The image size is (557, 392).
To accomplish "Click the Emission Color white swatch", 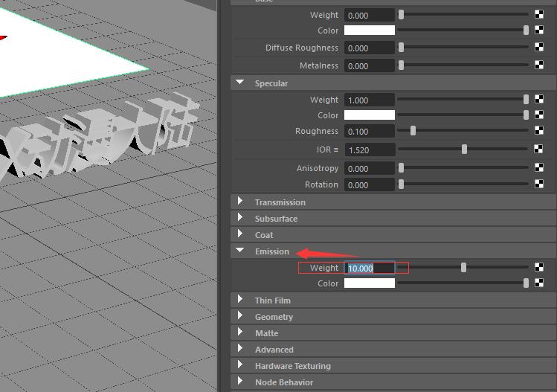I will [x=370, y=283].
